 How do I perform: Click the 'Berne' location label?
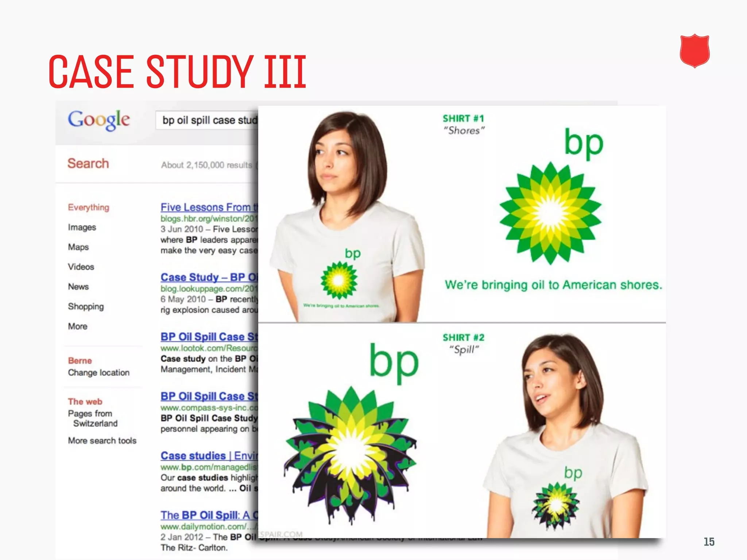80,361
